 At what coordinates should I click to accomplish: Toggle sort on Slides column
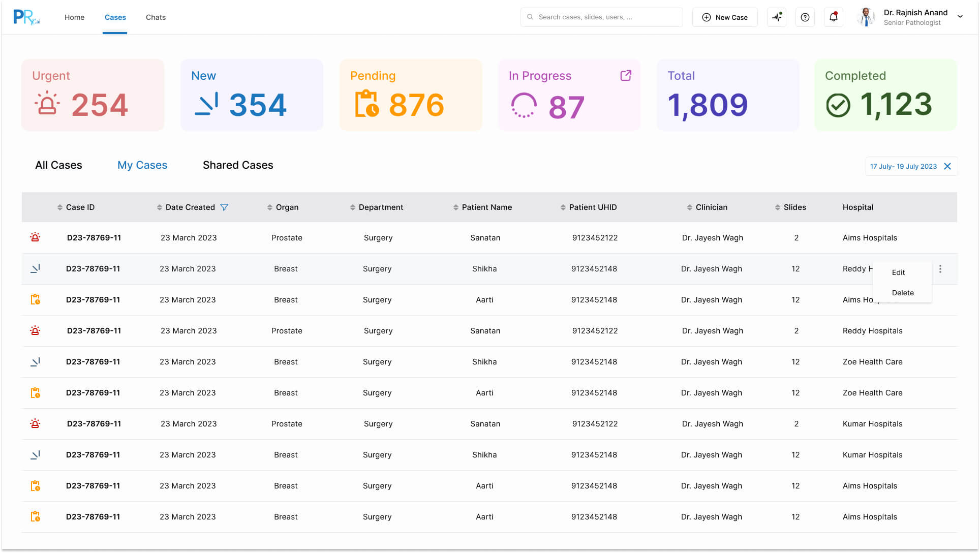[778, 207]
